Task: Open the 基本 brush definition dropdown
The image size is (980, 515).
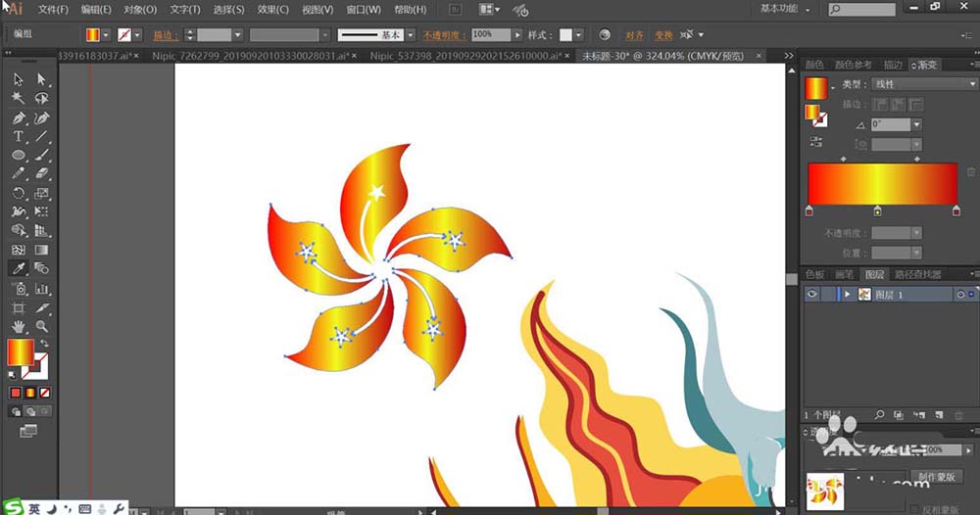Action: pos(411,35)
